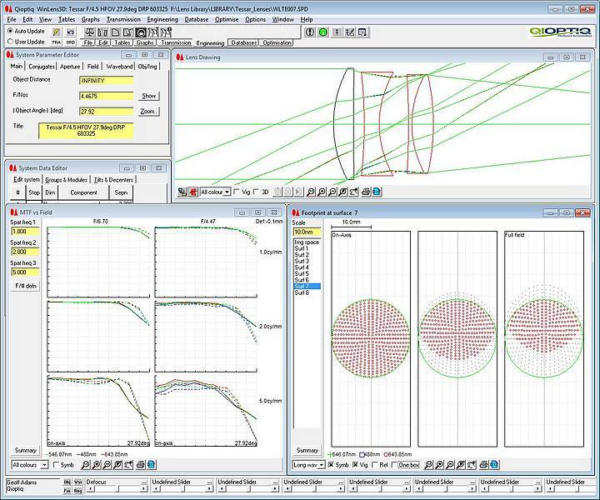600x500 pixels.
Task: Switch to the Aperture tab
Action: [x=70, y=67]
